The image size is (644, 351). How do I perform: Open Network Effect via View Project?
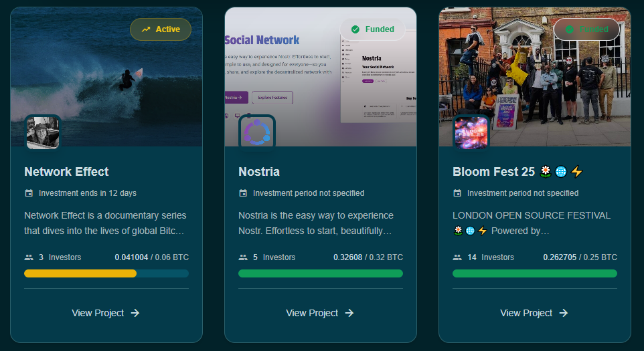tap(106, 314)
